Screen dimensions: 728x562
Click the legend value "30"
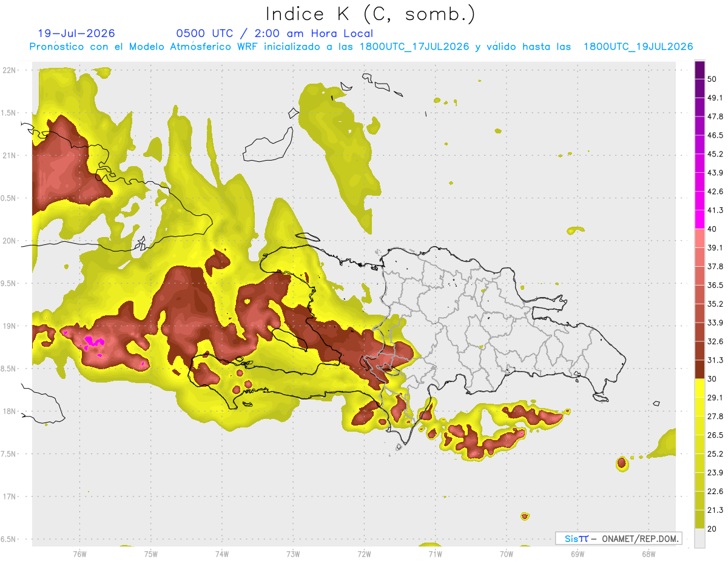pos(712,379)
